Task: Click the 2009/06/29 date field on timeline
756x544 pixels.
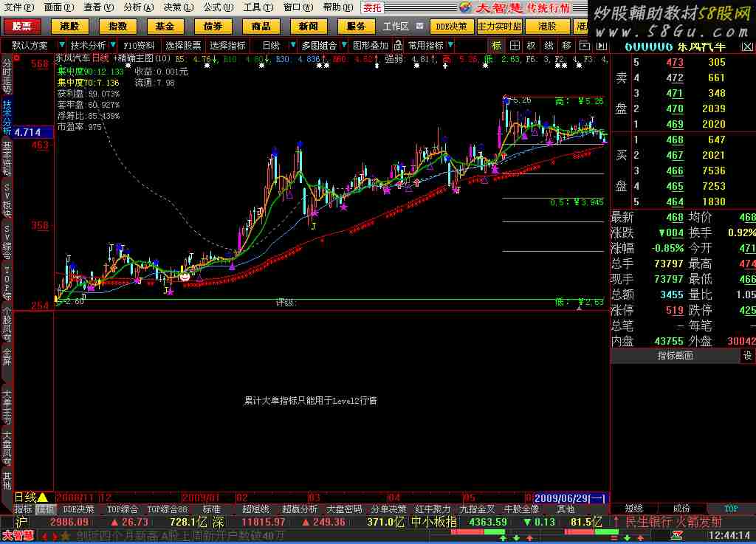Action: pos(569,497)
